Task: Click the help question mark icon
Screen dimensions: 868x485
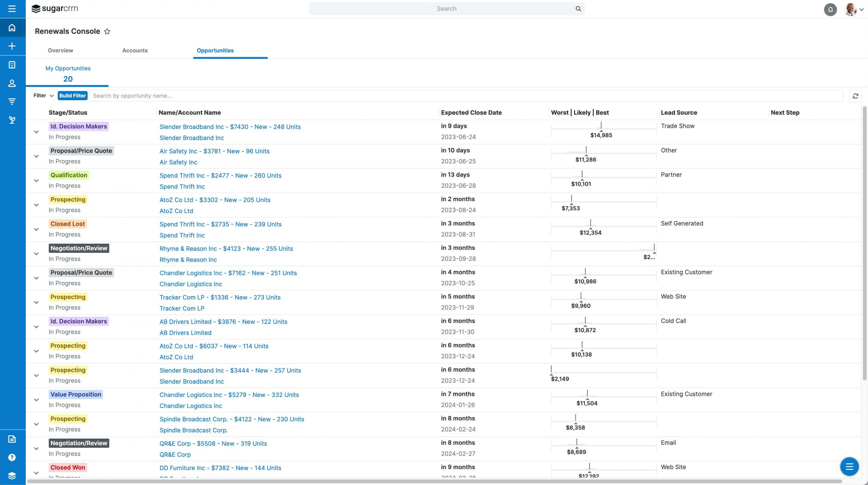Action: (12, 458)
